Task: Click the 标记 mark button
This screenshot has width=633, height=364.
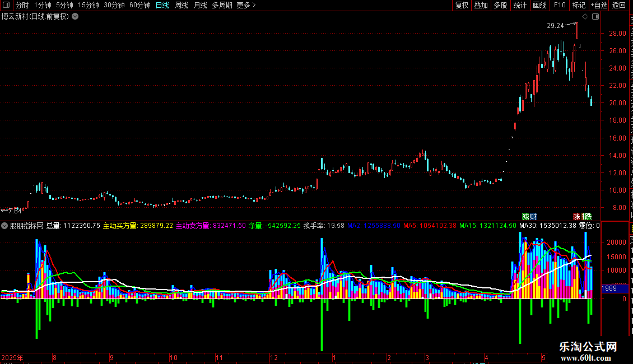Action: click(x=579, y=5)
